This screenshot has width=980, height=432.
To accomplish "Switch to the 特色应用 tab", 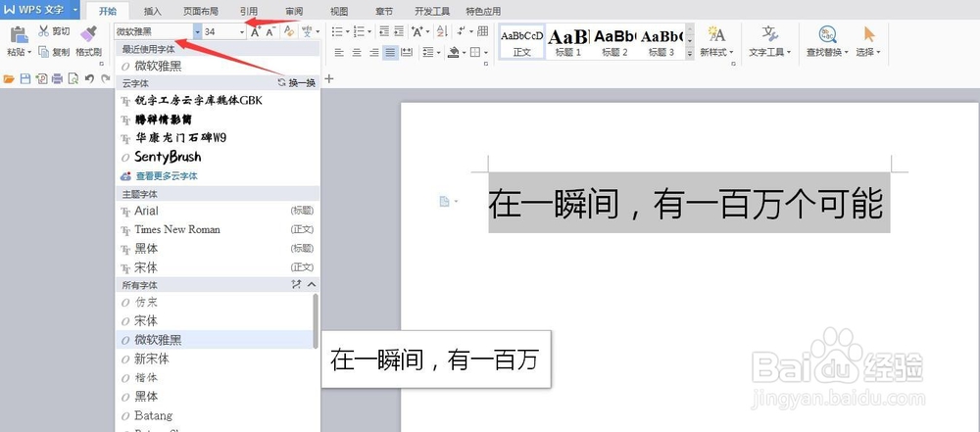I will [483, 11].
